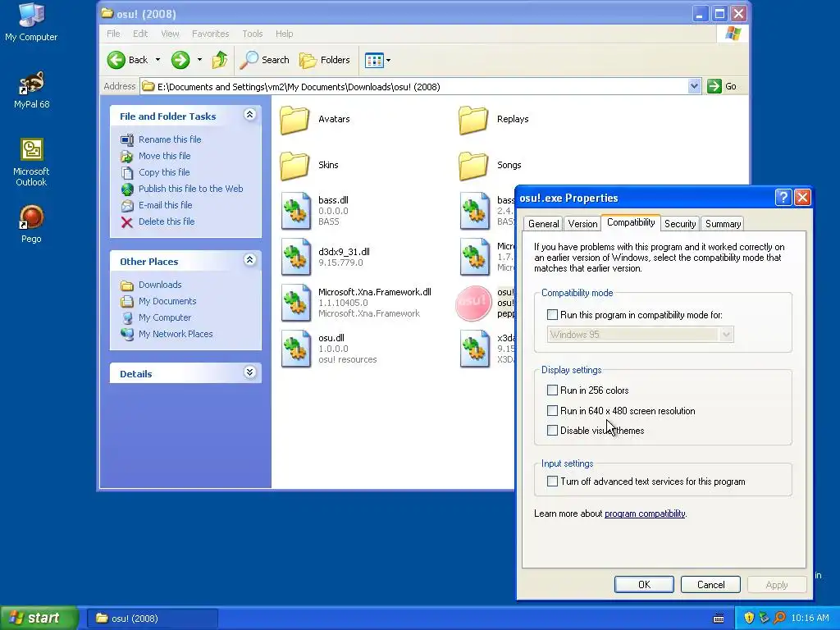Open My Computer desktop icon
840x630 pixels.
pyautogui.click(x=31, y=22)
